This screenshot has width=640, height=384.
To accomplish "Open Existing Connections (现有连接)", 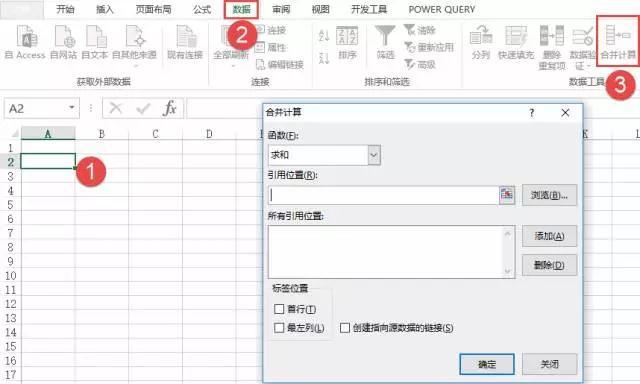I will pos(185,42).
